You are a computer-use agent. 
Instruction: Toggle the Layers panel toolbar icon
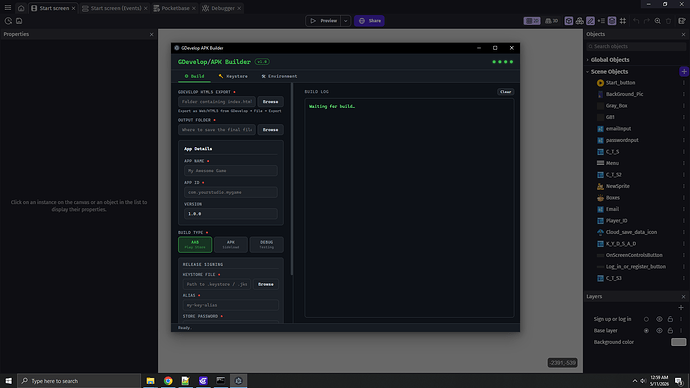click(x=612, y=21)
